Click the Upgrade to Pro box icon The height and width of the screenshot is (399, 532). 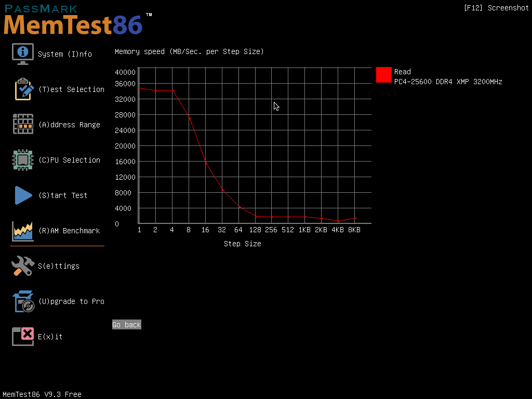[23, 301]
